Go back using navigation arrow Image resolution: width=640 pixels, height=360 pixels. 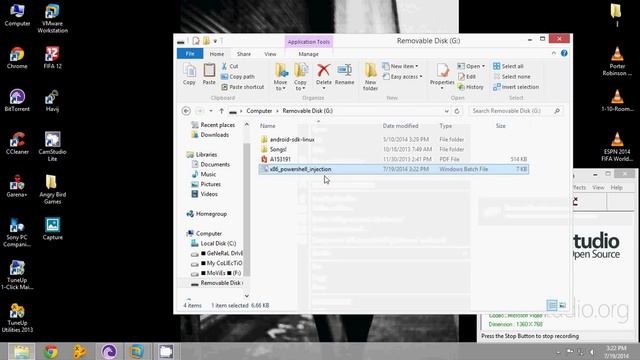[186, 111]
